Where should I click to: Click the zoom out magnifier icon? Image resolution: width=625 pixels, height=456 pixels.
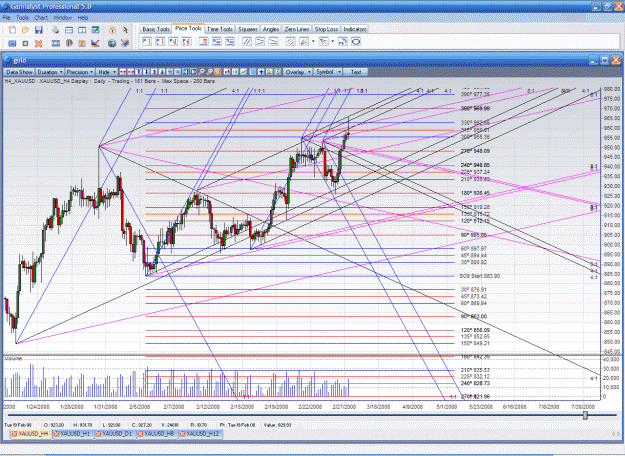pos(209,72)
